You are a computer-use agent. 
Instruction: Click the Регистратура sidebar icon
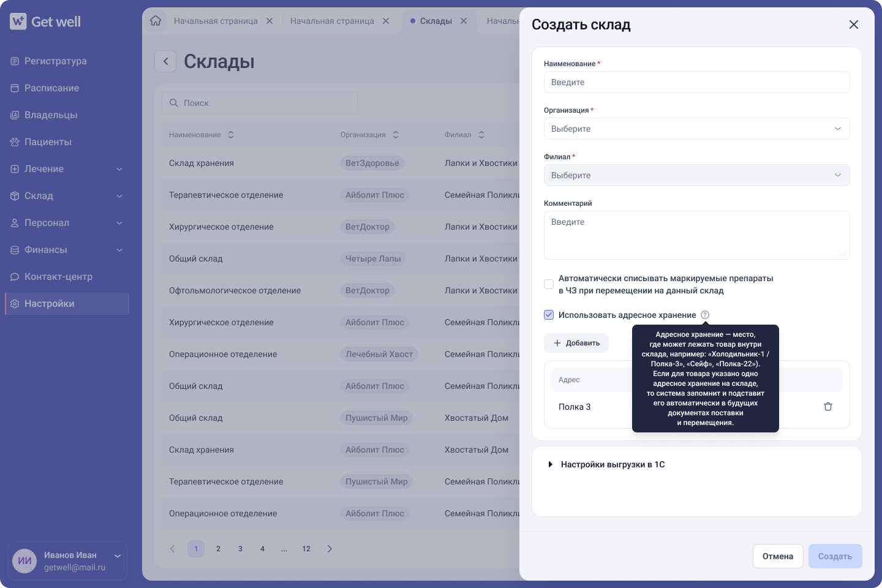tap(15, 61)
